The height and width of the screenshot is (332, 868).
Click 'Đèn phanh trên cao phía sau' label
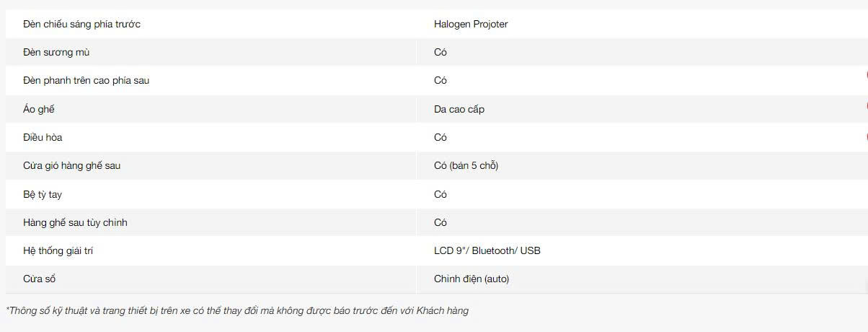86,80
